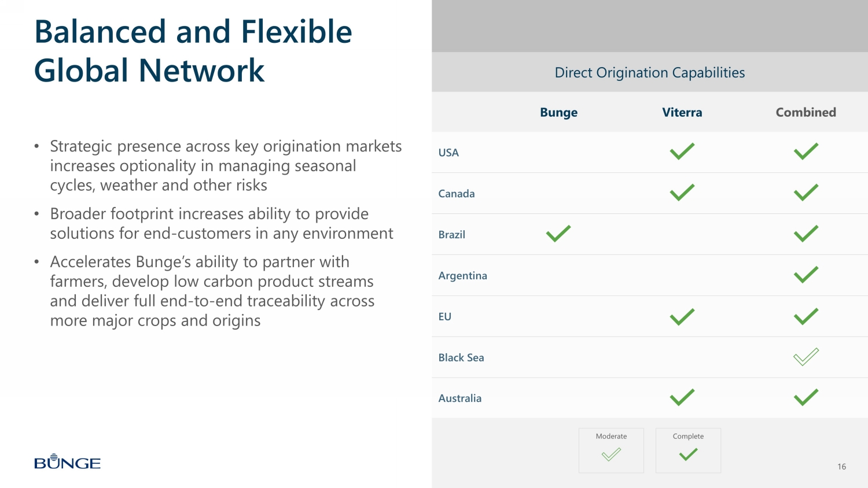Click the Complete legend solid checkmark

tap(688, 455)
